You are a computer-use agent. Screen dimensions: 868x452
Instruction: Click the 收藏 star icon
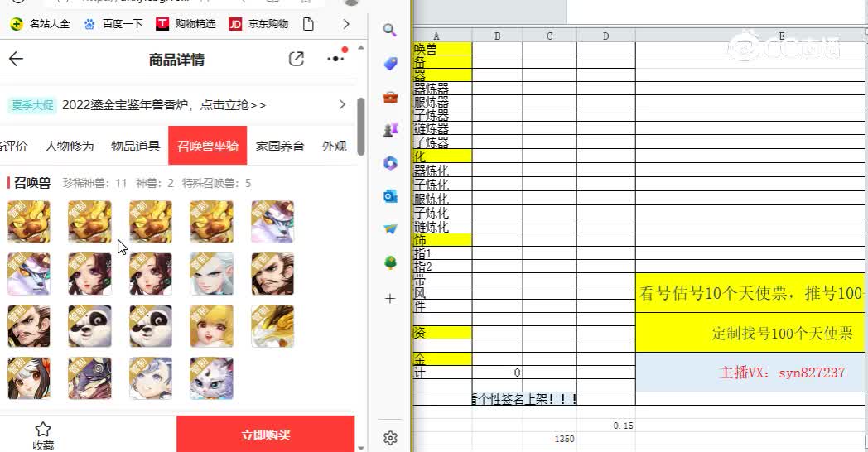pos(42,430)
